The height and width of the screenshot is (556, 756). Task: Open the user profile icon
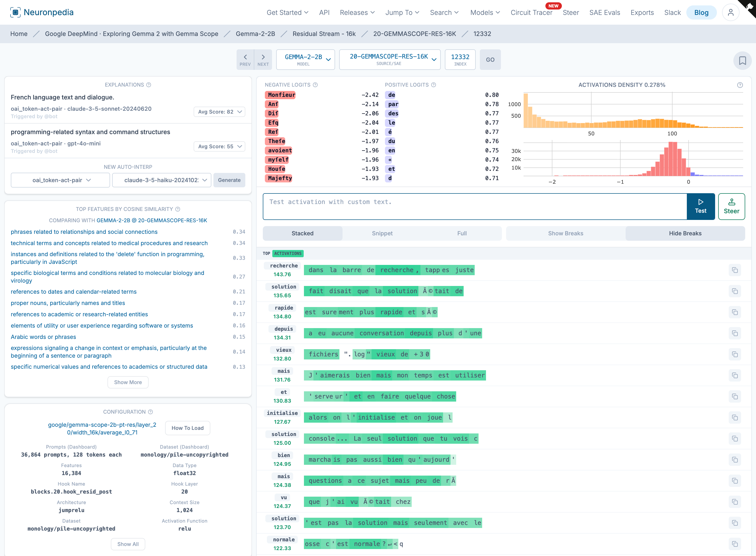click(730, 12)
